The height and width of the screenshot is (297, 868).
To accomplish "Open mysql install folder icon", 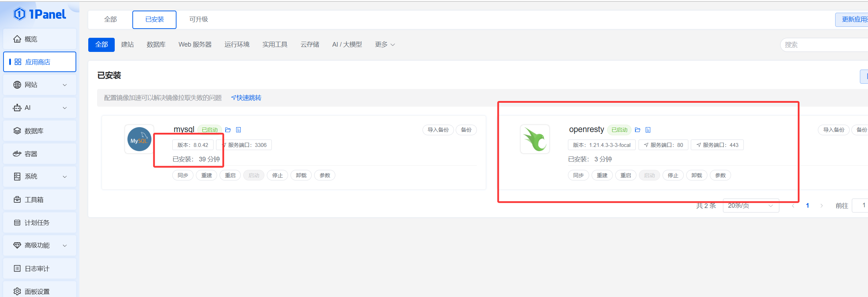I will (x=228, y=130).
